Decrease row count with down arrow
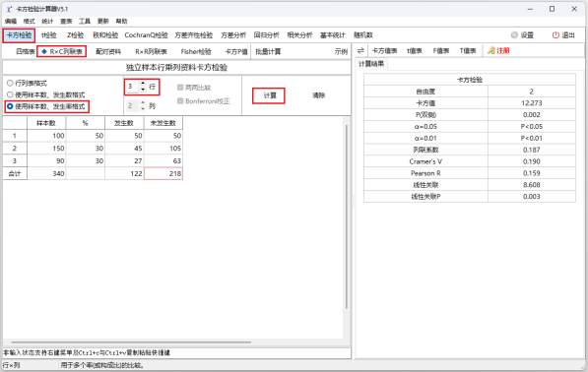This screenshot has width=588, height=372. pos(143,90)
